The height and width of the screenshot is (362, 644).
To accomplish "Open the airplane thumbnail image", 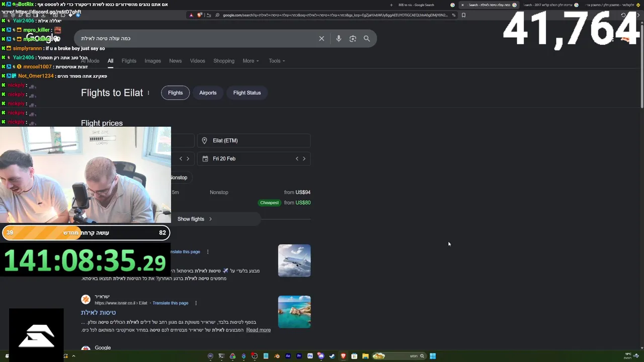I will (294, 261).
